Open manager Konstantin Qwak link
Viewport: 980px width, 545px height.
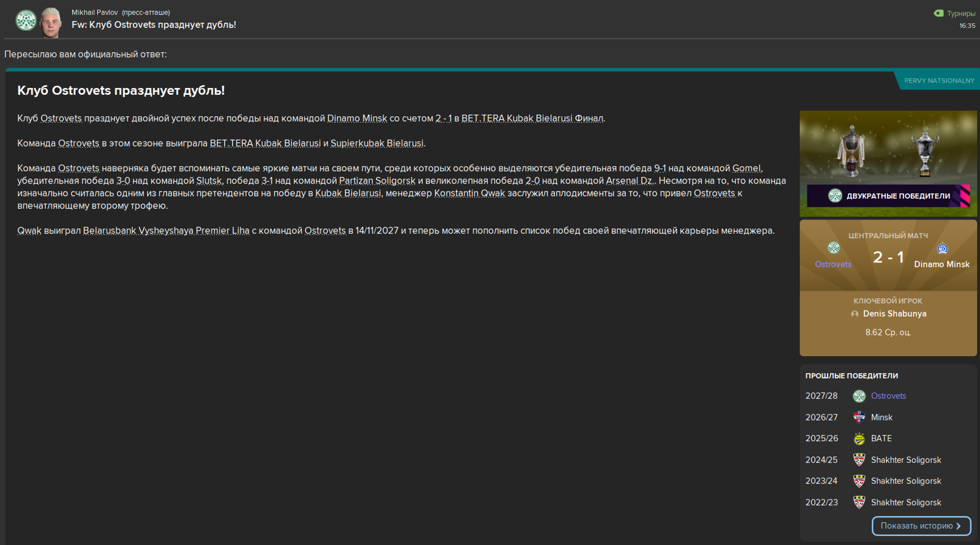[469, 193]
